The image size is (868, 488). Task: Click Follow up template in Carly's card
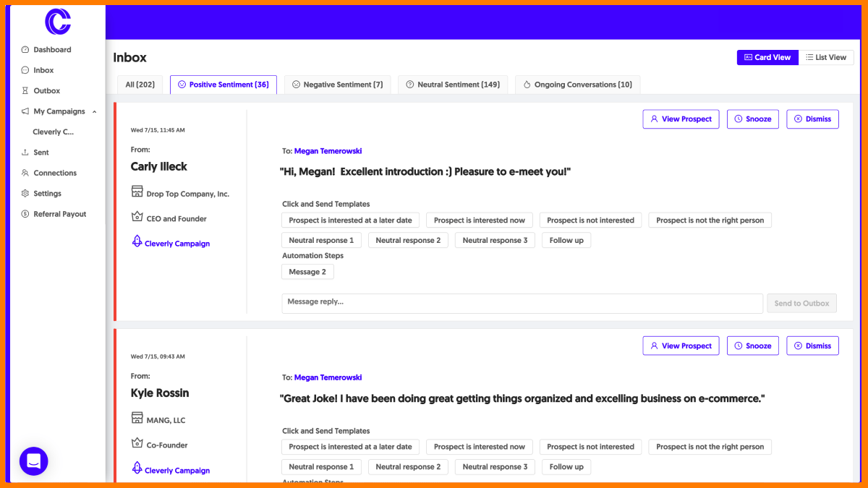(566, 241)
